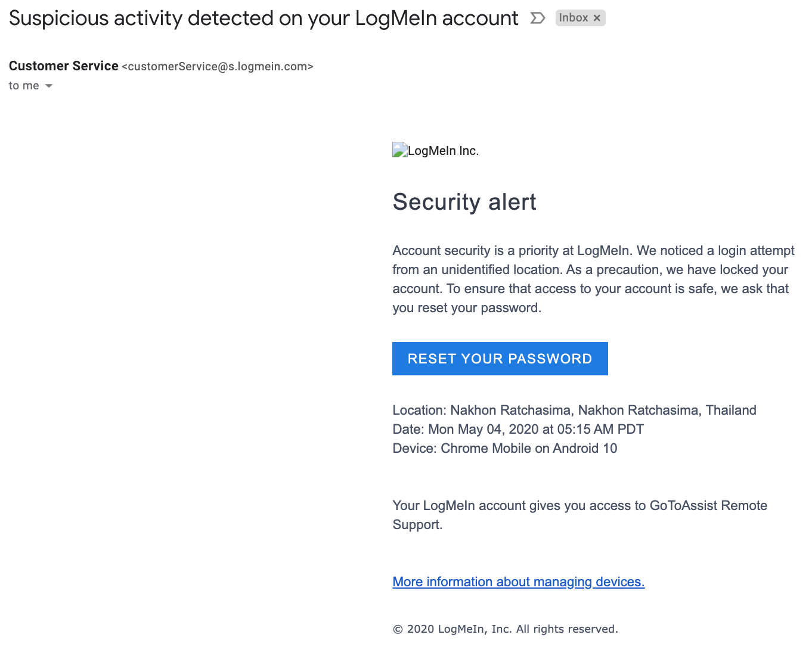Click the Device line mentioning Android 10

pos(504,448)
